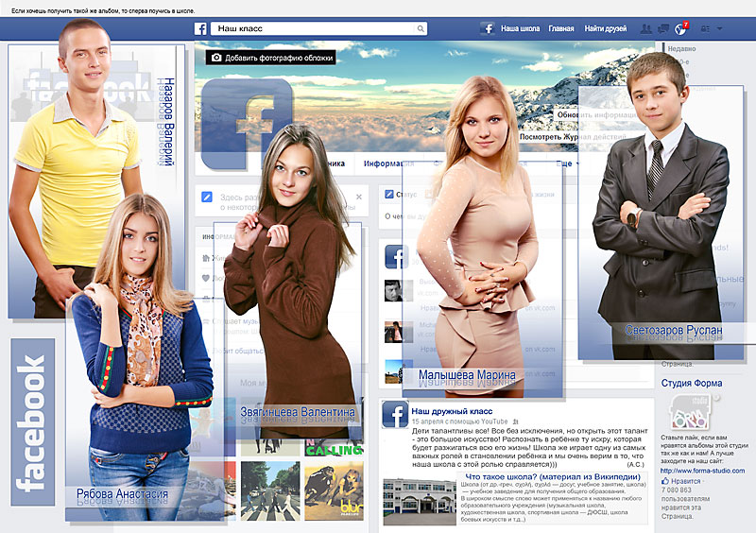756x533 pixels.
Task: Go to Главная in top bar
Action: 561,29
